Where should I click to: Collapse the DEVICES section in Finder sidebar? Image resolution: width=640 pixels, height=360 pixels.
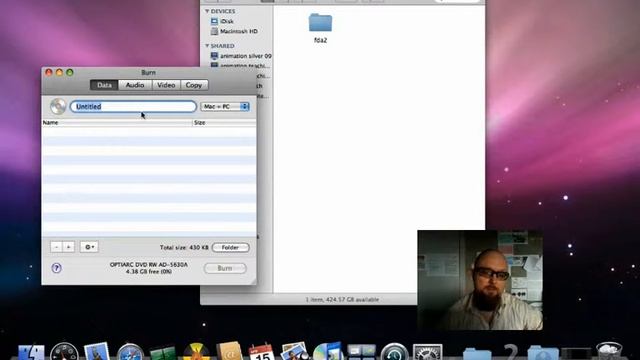207,11
